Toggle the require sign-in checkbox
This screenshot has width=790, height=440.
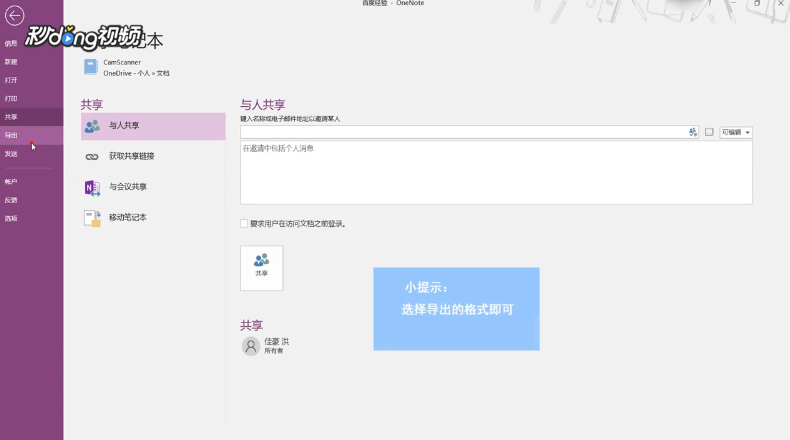click(x=244, y=223)
